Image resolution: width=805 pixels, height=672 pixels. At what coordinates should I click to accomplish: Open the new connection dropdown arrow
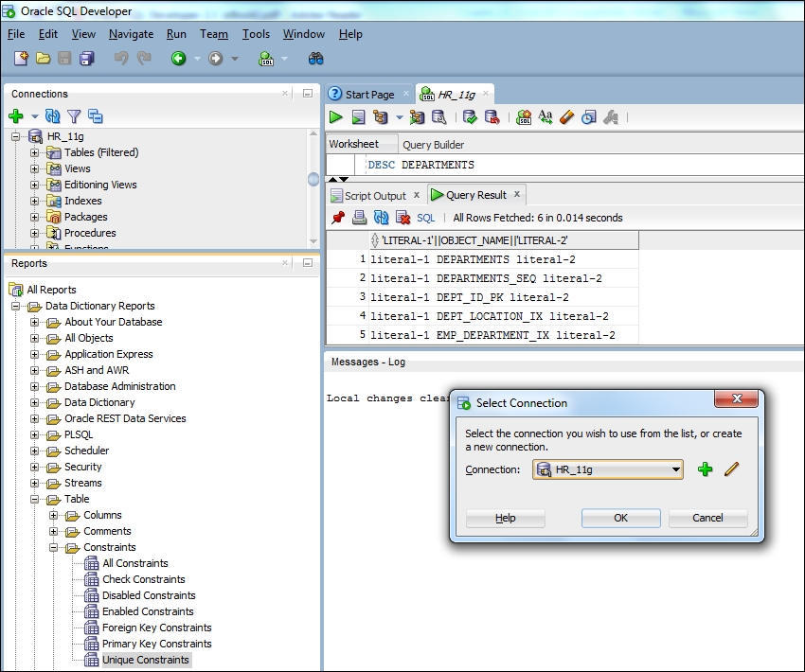coord(35,116)
